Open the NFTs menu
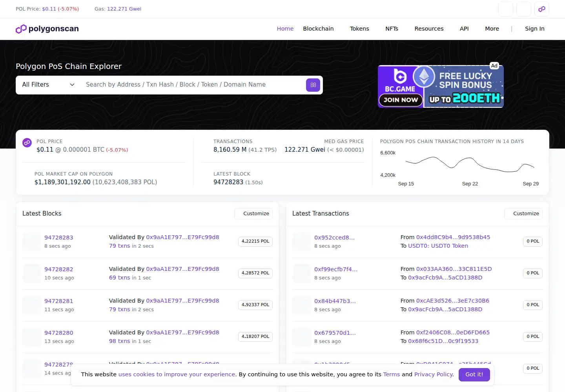This screenshot has height=392, width=565. (x=392, y=29)
